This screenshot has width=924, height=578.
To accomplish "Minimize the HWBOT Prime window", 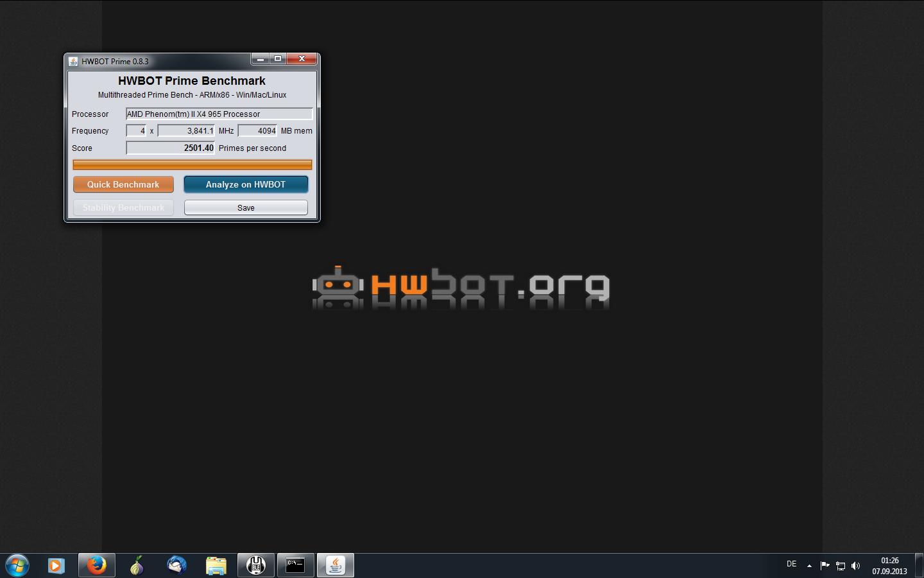I will pos(260,59).
